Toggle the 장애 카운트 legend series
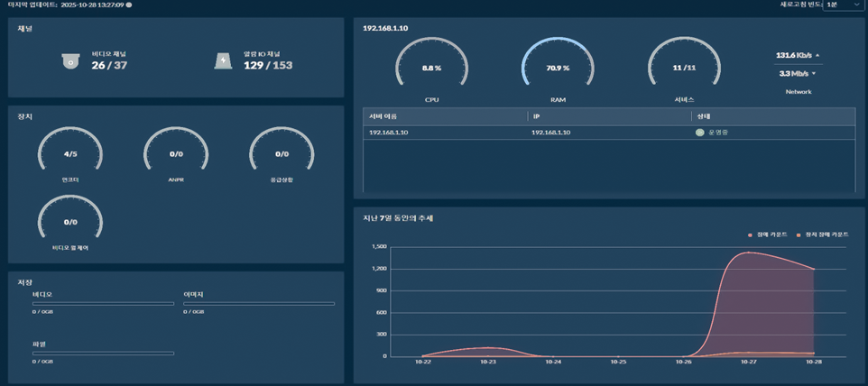This screenshot has width=868, height=386. coord(766,234)
